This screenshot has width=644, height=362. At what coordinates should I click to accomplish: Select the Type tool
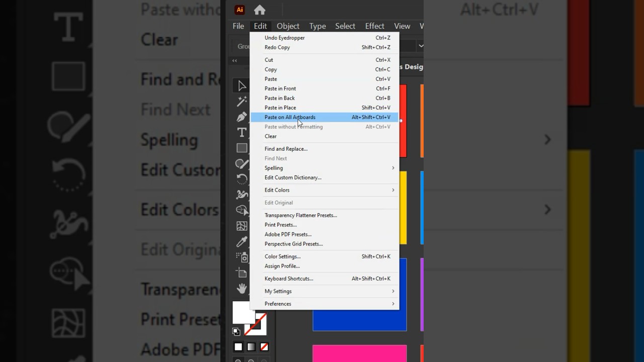click(x=242, y=133)
